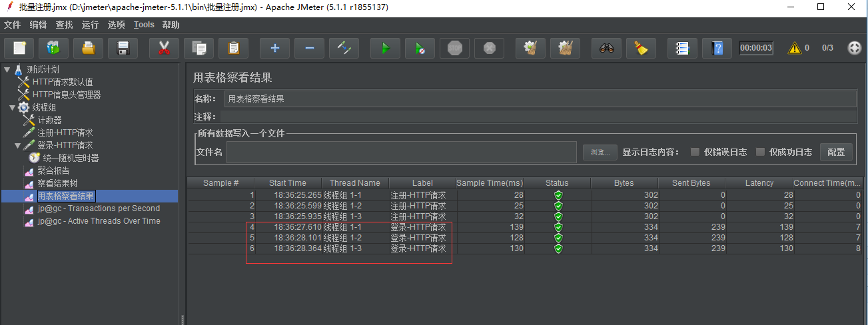868x325 pixels.
Task: Click 线程组 1-2 cell in 登录 row
Action: tap(355, 238)
